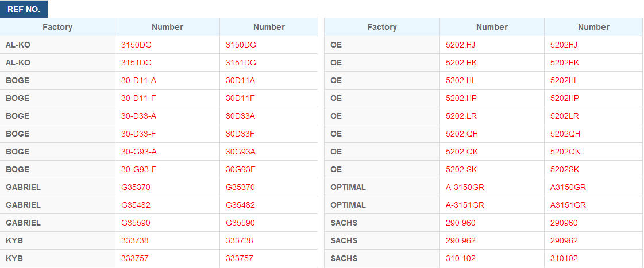
Task: Open OE number 5202.HJ
Action: pos(460,45)
